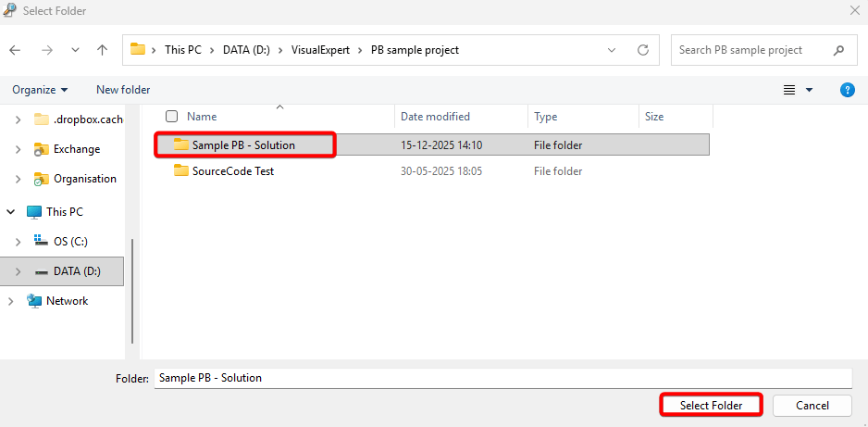Click the forward navigation arrow
868x427 pixels.
point(47,50)
